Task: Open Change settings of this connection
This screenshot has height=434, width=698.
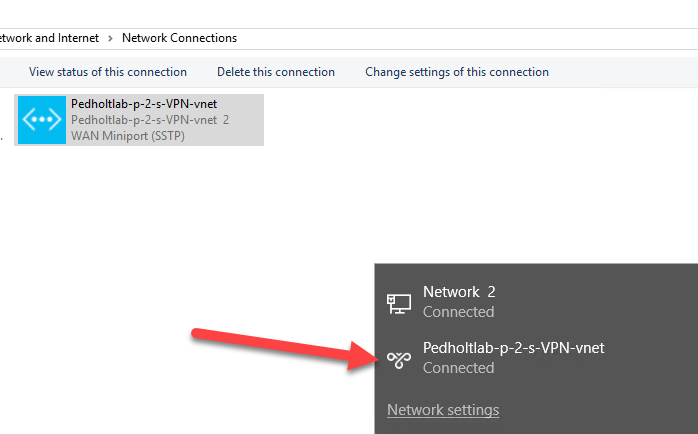Action: [457, 72]
